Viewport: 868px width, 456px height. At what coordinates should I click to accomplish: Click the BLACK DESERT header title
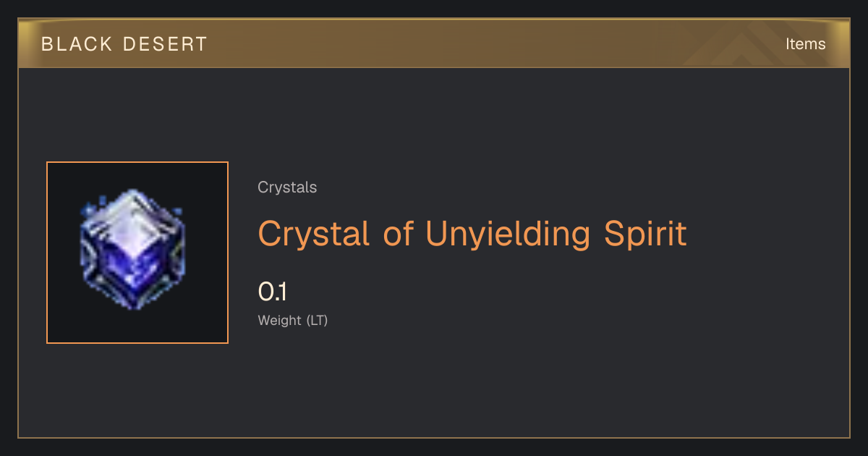[x=124, y=44]
